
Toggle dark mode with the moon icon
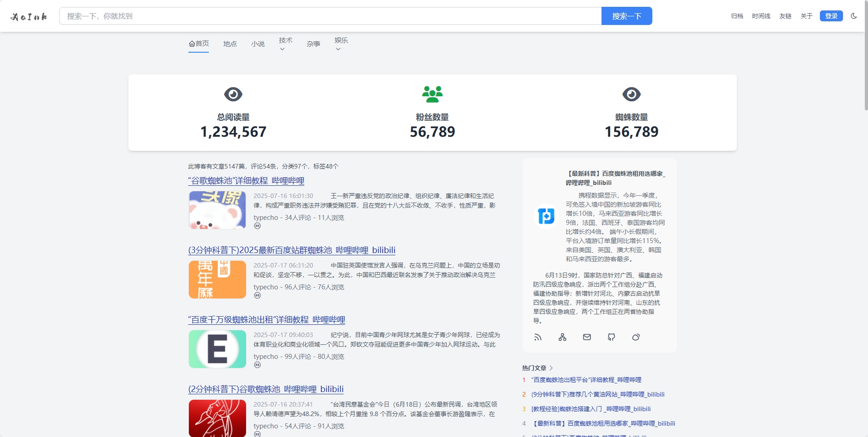pos(854,16)
